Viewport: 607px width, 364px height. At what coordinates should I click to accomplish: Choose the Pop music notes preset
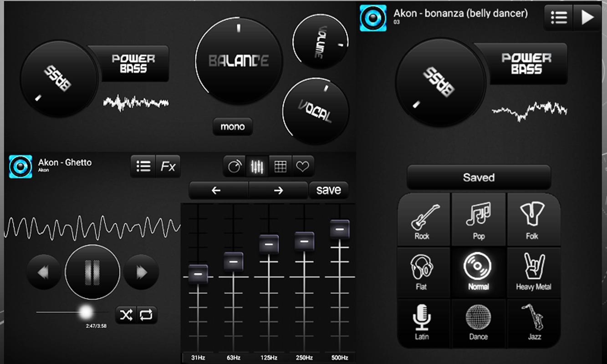coord(478,220)
